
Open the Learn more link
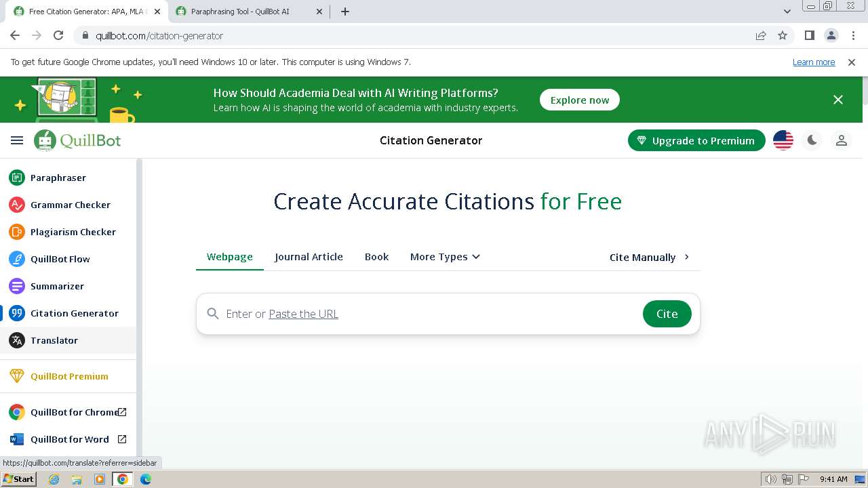coord(814,62)
